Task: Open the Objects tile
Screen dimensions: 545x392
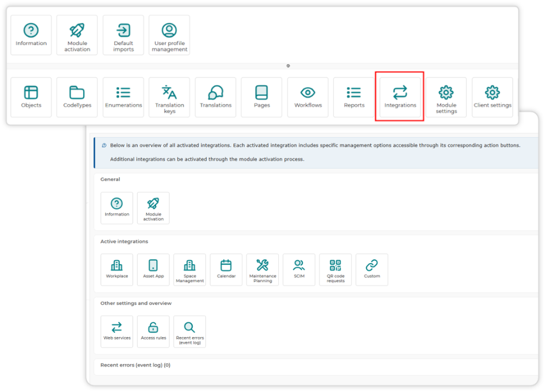Action: coord(31,97)
